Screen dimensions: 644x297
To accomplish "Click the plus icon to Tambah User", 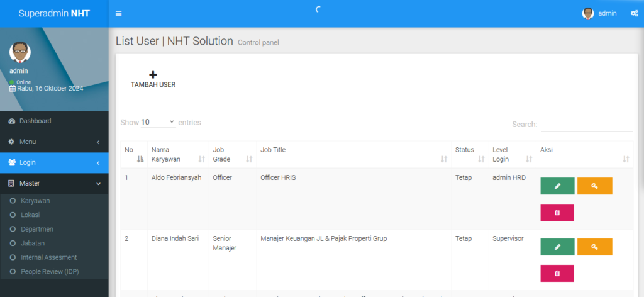I will [x=153, y=75].
